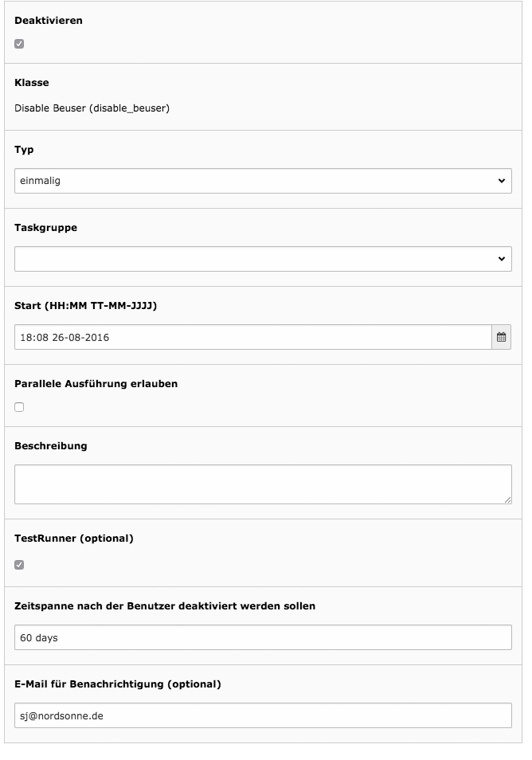This screenshot has height=760, width=532.
Task: Click the Deaktivieren label
Action: pos(49,21)
